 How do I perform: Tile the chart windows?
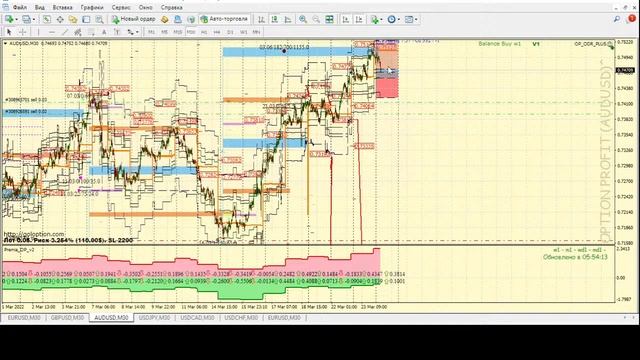pyautogui.click(x=329, y=19)
